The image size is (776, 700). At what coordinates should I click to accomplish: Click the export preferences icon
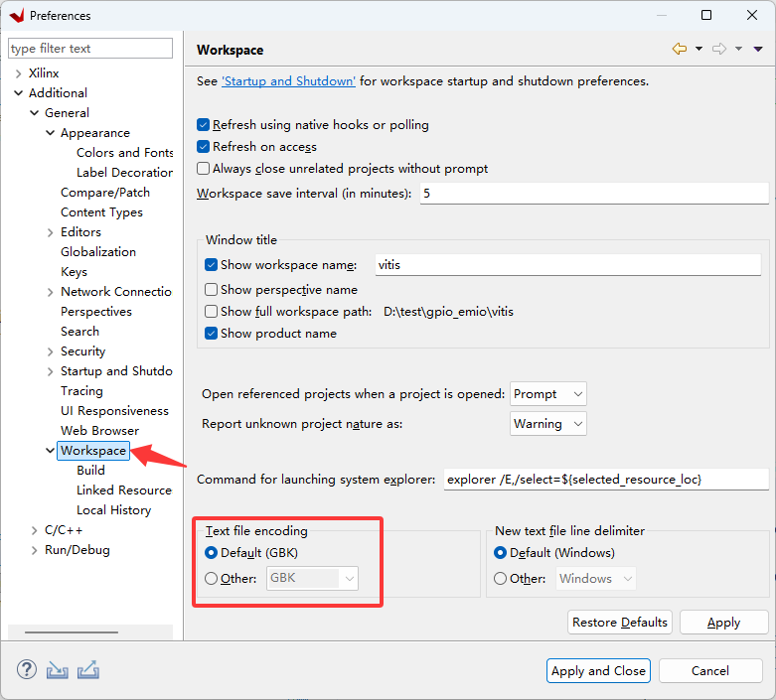click(88, 670)
